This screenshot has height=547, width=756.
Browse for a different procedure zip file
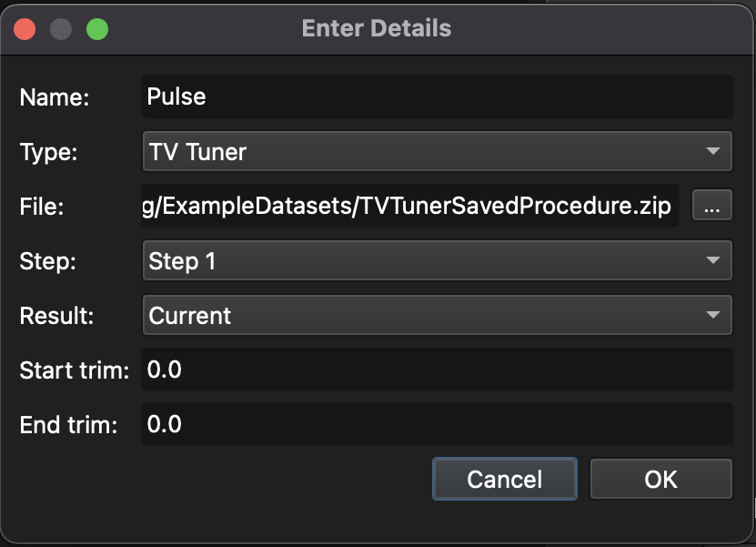[x=712, y=206]
